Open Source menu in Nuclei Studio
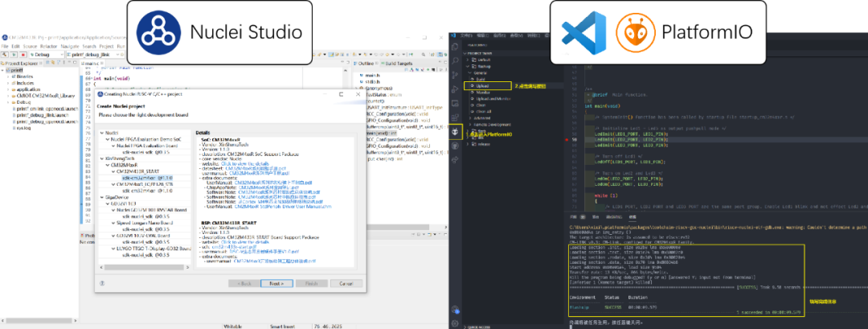The image size is (868, 329). pyautogui.click(x=28, y=47)
